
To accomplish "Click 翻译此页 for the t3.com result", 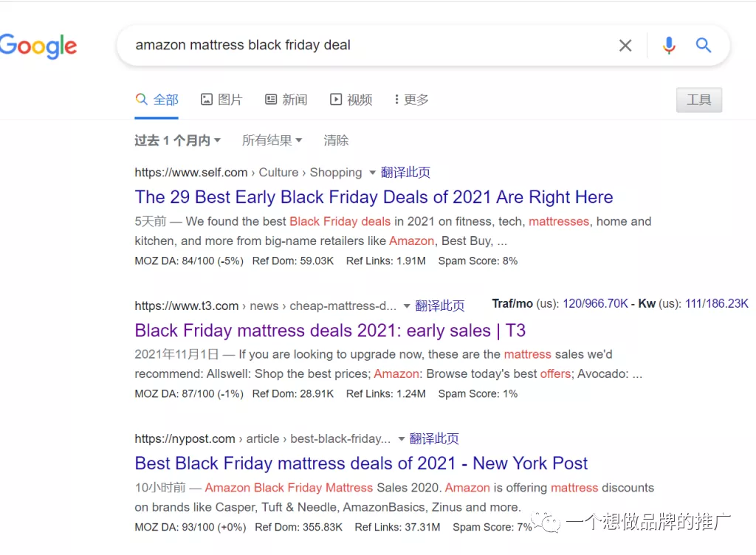I will point(440,306).
